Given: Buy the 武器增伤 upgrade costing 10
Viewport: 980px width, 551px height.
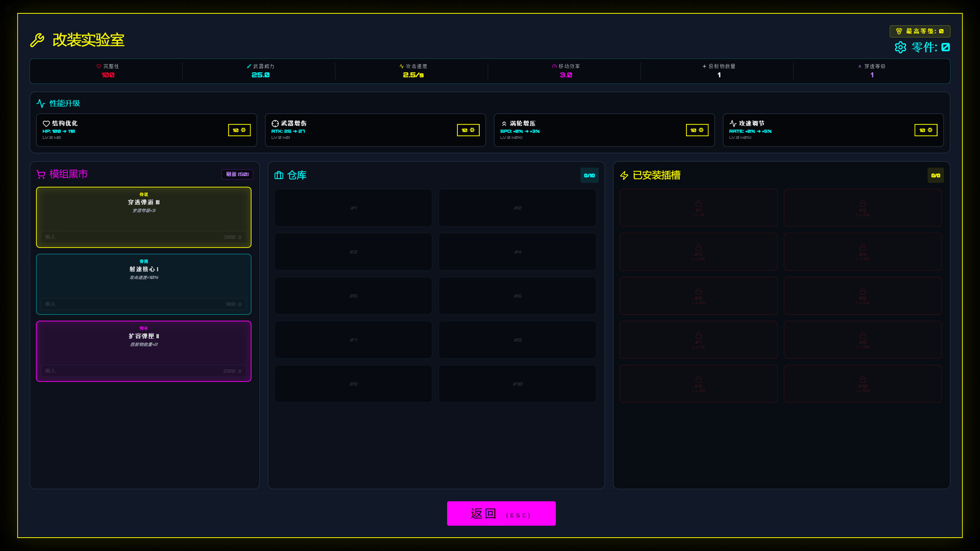Looking at the screenshot, I should (468, 130).
